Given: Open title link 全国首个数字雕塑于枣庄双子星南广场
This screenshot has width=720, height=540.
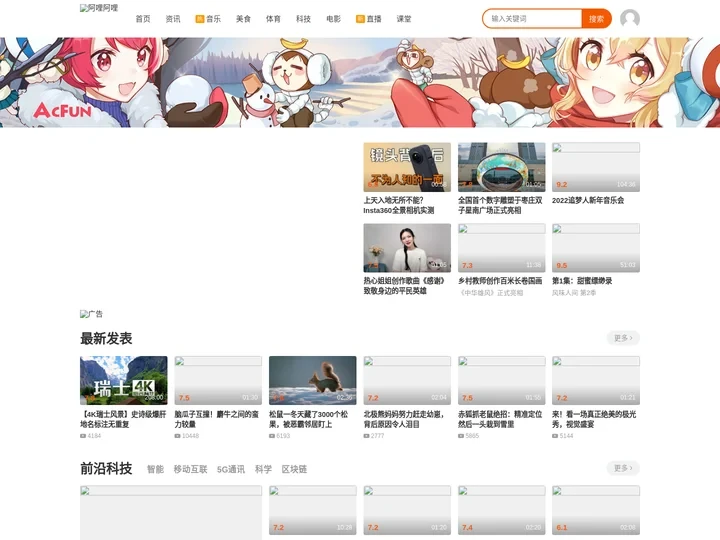Looking at the screenshot, I should 500,205.
